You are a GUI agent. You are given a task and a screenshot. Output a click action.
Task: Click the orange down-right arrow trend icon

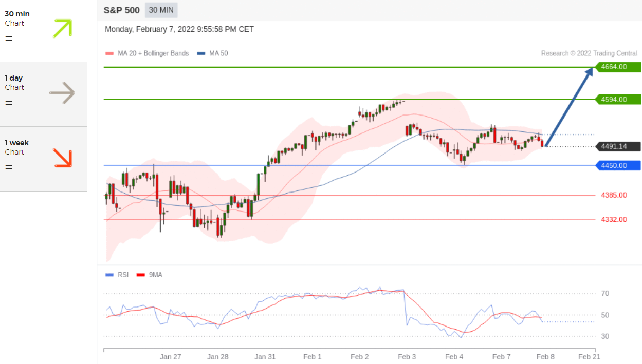pos(62,158)
